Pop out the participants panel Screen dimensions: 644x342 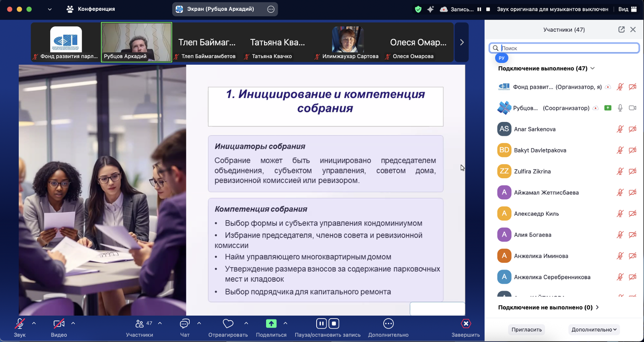pos(621,29)
